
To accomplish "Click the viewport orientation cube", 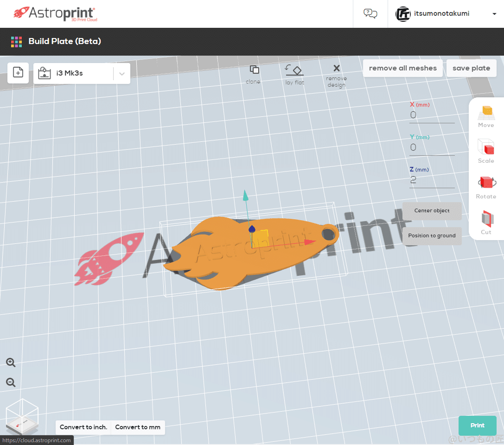I will pos(22,416).
